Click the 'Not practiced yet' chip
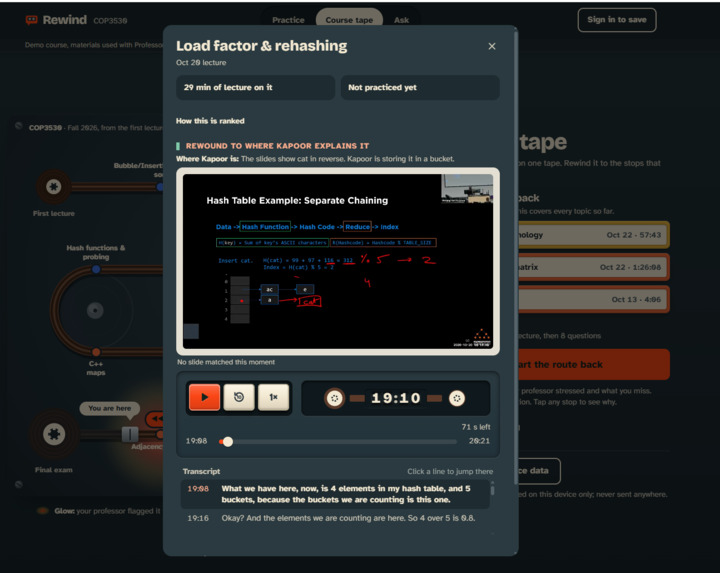Viewport: 720px width, 573px height. click(420, 87)
